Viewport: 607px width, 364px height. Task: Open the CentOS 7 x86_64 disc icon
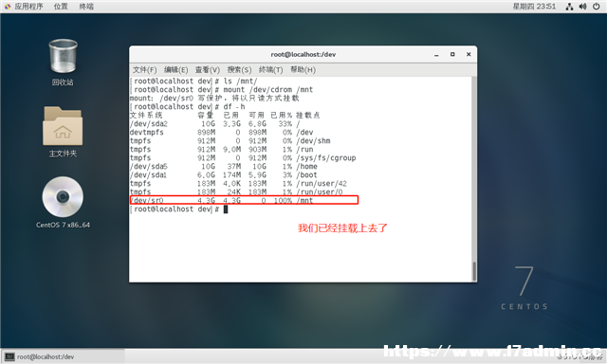pyautogui.click(x=63, y=196)
